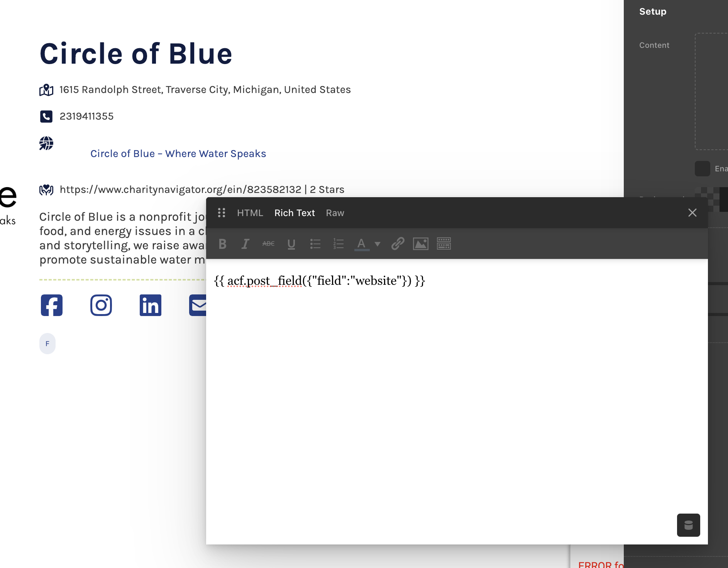This screenshot has height=568, width=728.
Task: Click the drag handle of the editor popup
Action: [222, 213]
